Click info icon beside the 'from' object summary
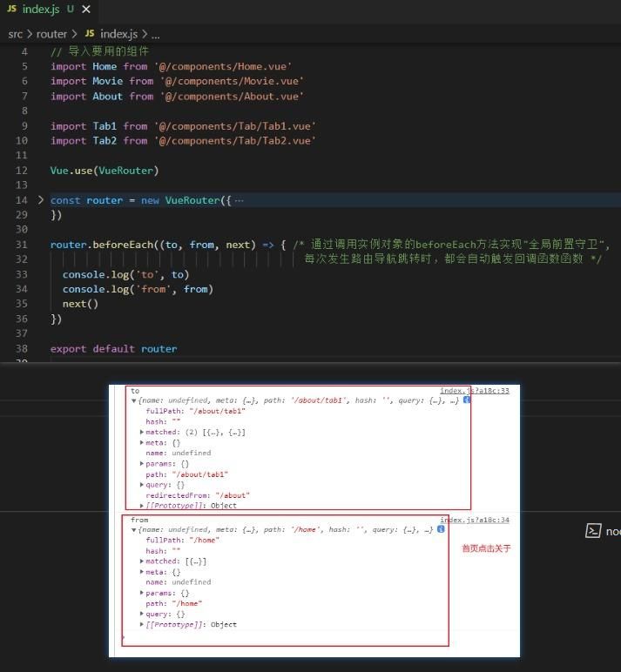 tap(442, 529)
